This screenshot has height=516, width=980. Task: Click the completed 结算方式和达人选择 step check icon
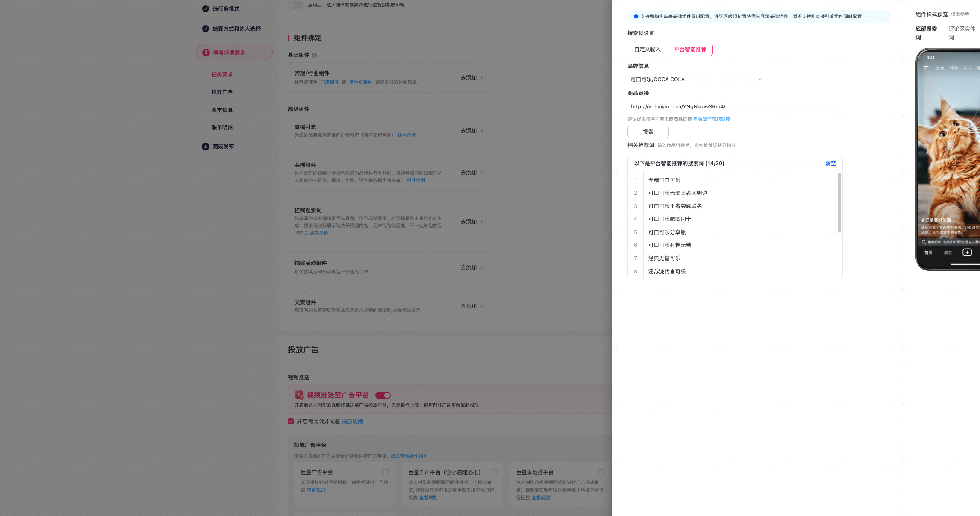[x=206, y=29]
